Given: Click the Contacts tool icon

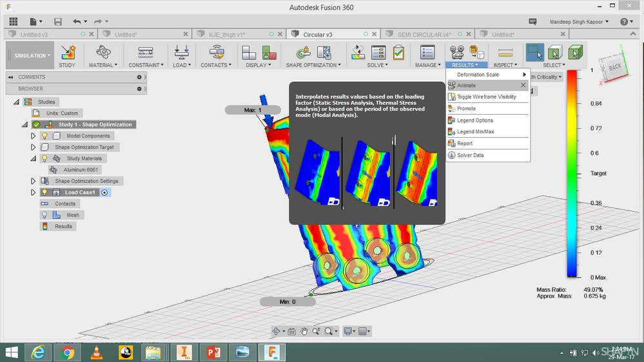Looking at the screenshot, I should pos(217,52).
